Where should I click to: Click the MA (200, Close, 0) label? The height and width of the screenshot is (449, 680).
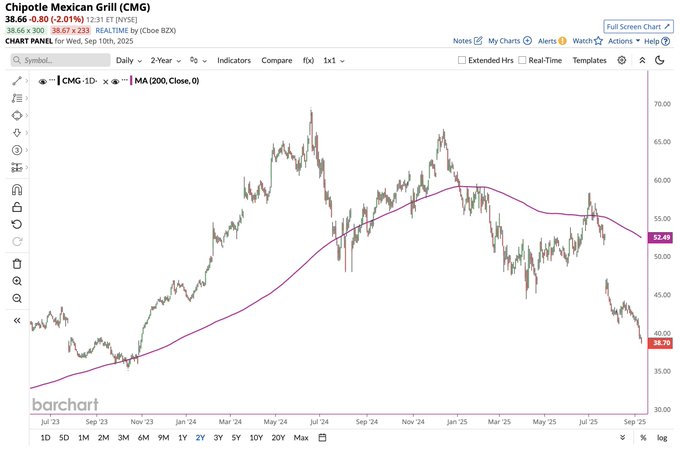(167, 81)
